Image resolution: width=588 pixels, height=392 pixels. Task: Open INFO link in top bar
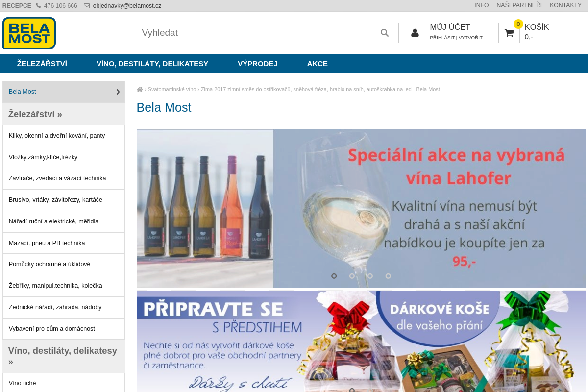[x=481, y=5]
